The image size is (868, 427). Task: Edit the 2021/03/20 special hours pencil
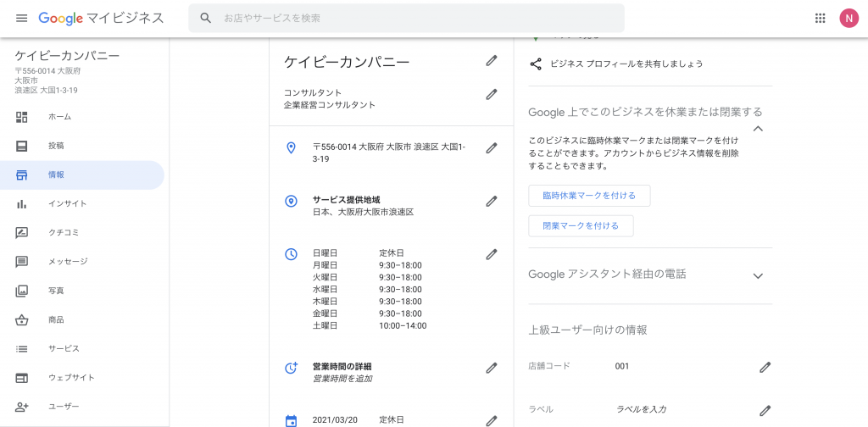(492, 421)
